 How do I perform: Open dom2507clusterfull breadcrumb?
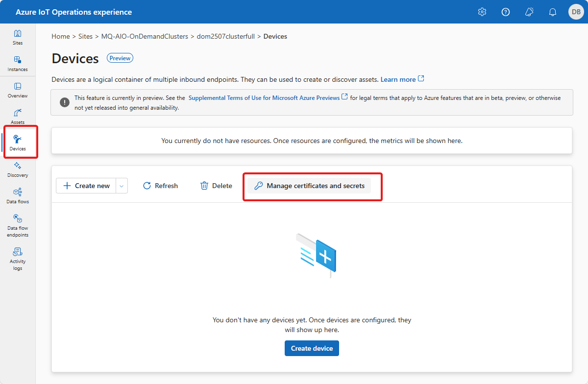[226, 36]
